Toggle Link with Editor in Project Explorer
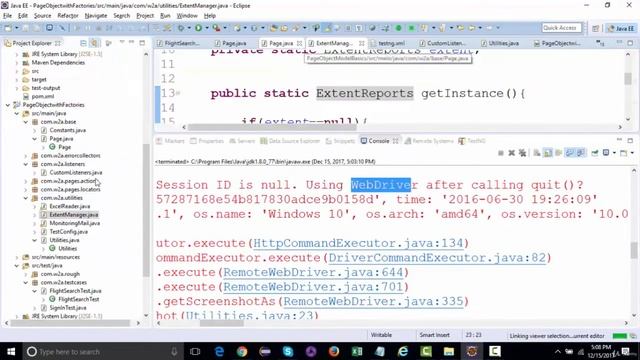The width and height of the screenshot is (640, 360). [x=94, y=43]
